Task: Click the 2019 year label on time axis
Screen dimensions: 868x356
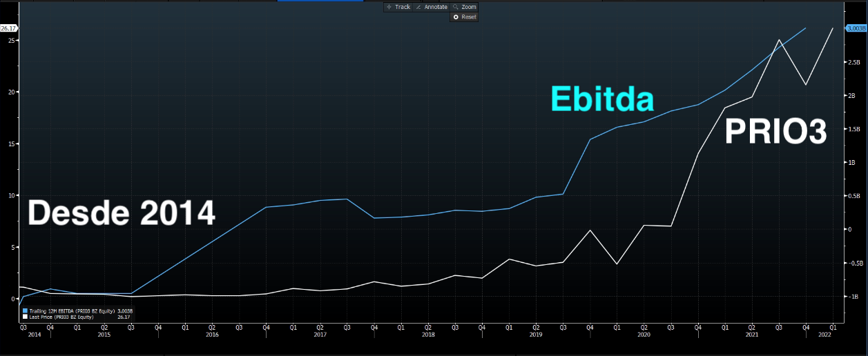Action: pos(536,335)
